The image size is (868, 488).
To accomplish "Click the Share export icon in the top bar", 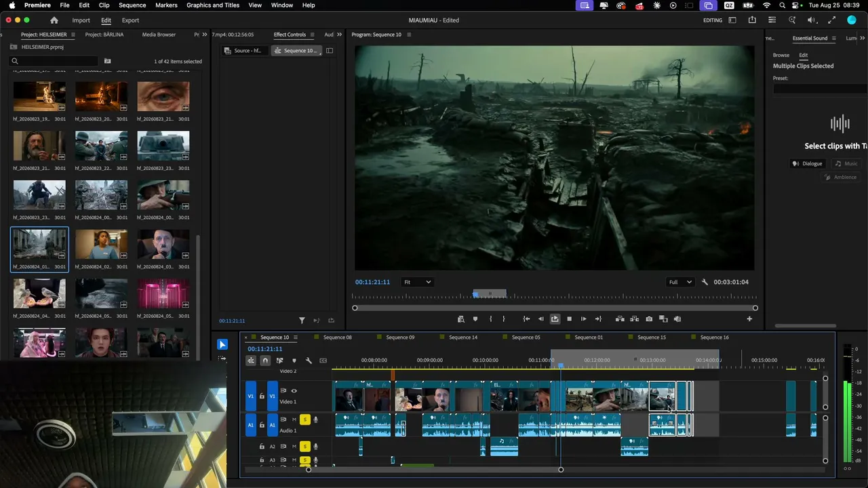I will pos(752,20).
